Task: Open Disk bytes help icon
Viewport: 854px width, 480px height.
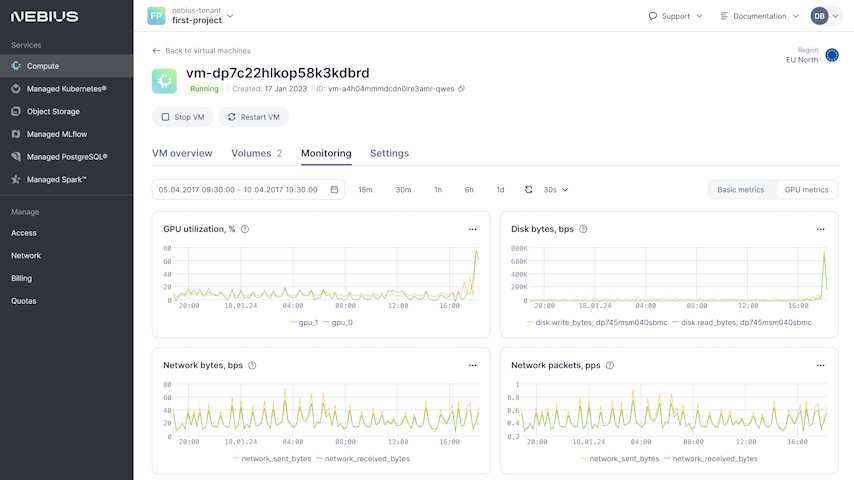Action: [x=583, y=229]
